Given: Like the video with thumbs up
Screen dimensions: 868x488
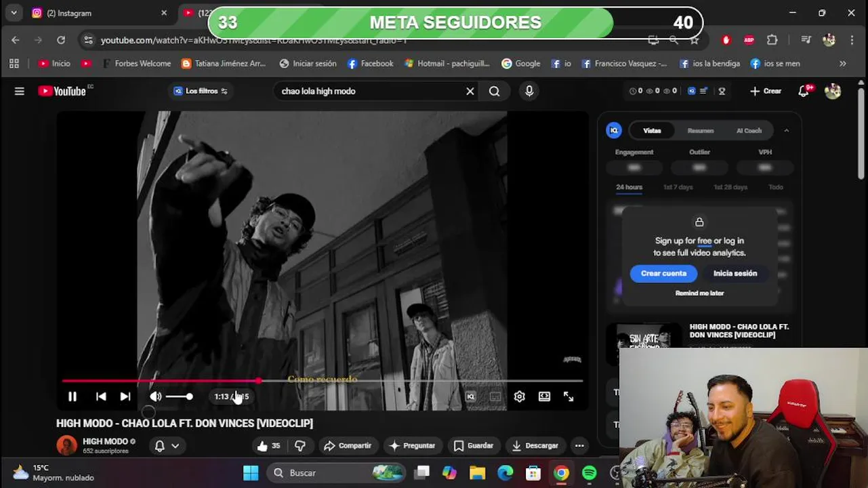Looking at the screenshot, I should pos(269,445).
